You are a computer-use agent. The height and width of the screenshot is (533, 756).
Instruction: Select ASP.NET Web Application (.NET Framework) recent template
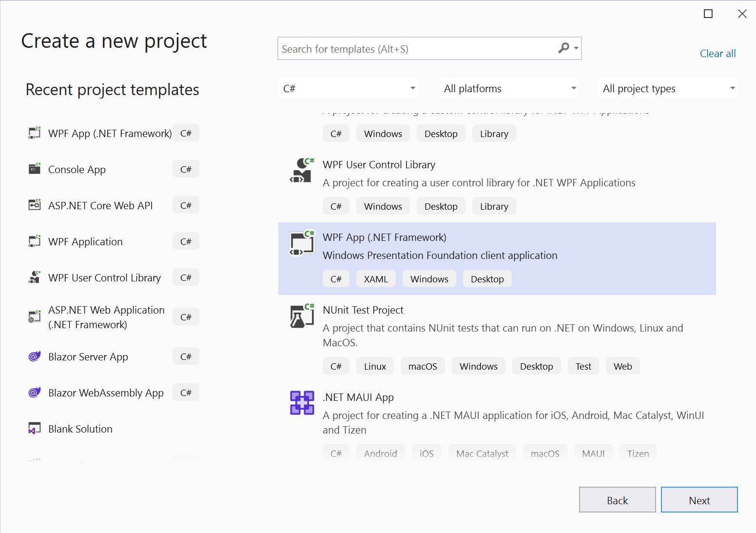coord(106,317)
